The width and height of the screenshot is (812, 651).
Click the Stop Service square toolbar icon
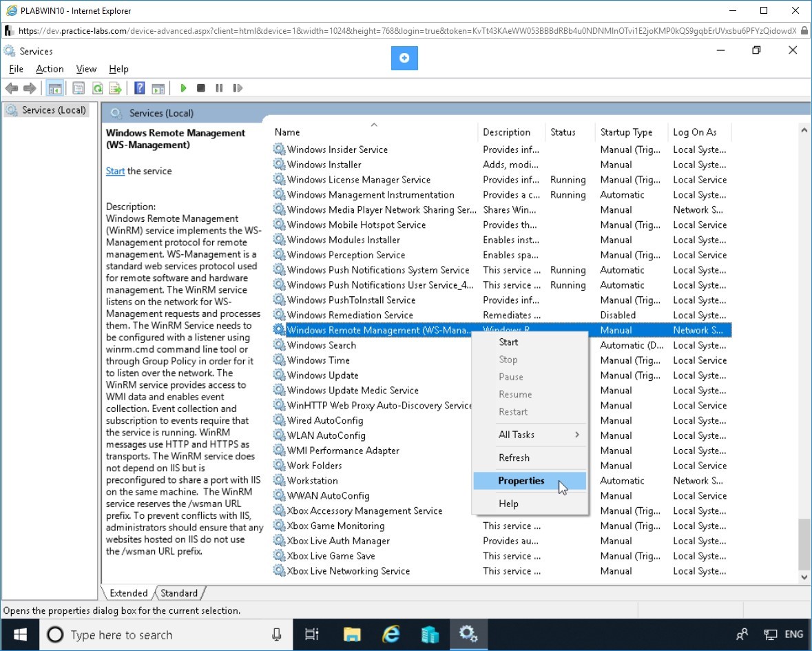pos(201,89)
